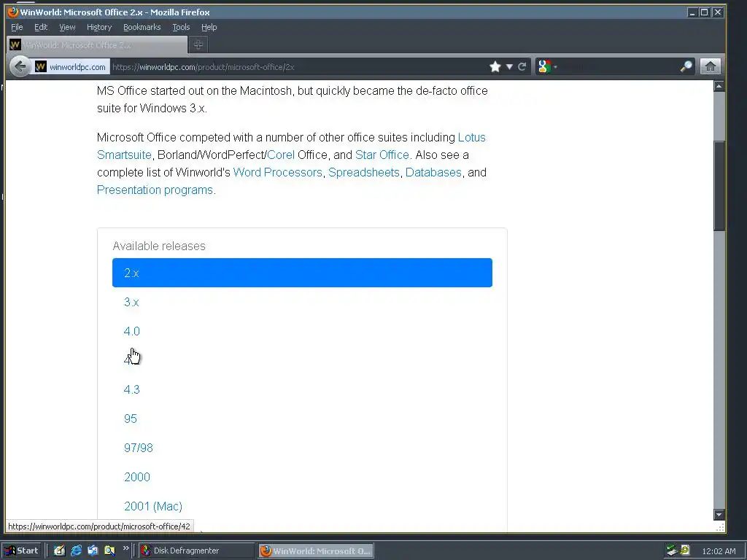Click the Firefox back arrow button
This screenshot has width=747, height=560.
tap(20, 66)
